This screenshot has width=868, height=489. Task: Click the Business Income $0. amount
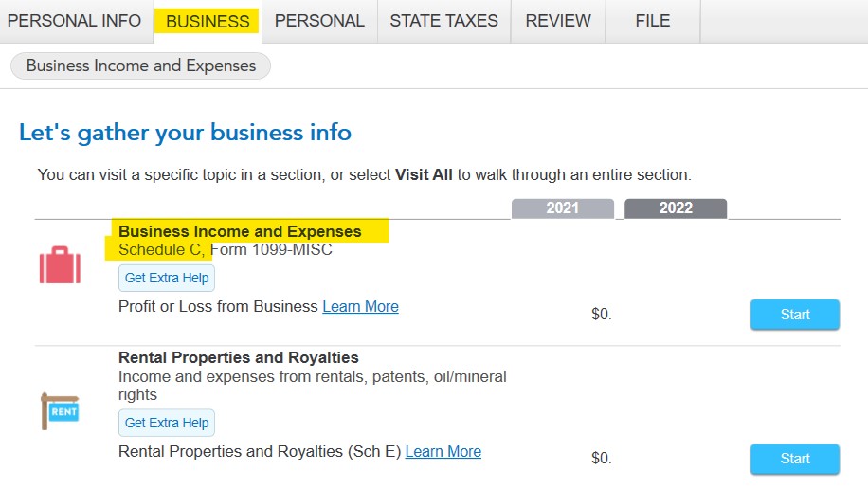[601, 315]
